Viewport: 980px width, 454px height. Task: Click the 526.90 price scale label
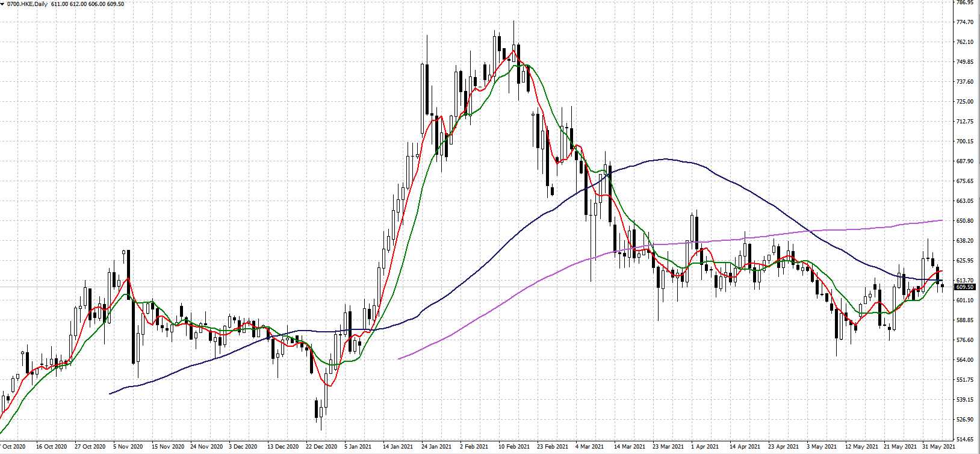point(965,420)
